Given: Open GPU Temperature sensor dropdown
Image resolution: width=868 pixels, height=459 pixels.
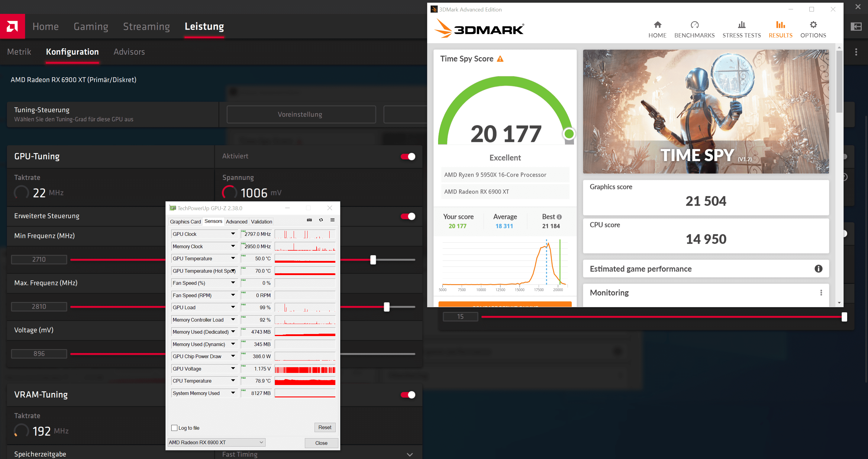Looking at the screenshot, I should (233, 258).
